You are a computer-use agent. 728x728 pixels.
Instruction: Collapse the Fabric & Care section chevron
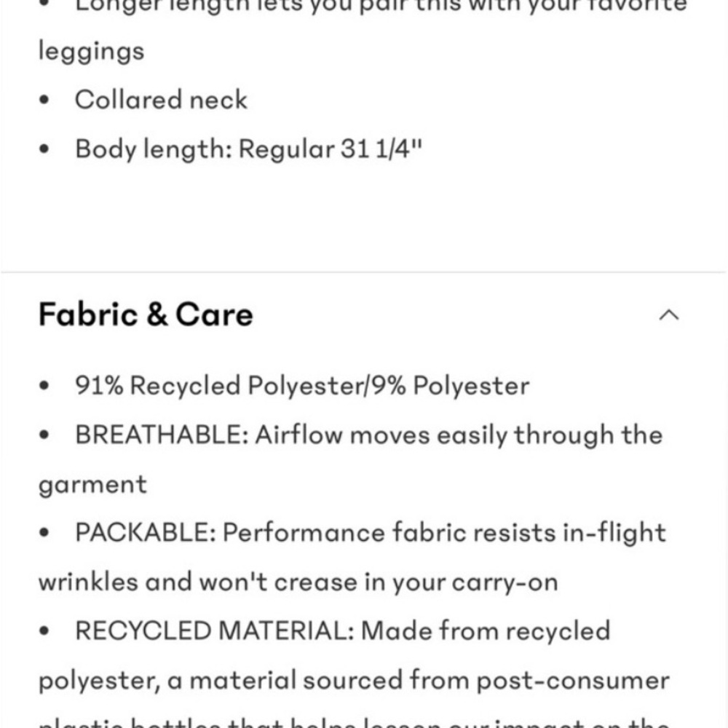(x=668, y=314)
